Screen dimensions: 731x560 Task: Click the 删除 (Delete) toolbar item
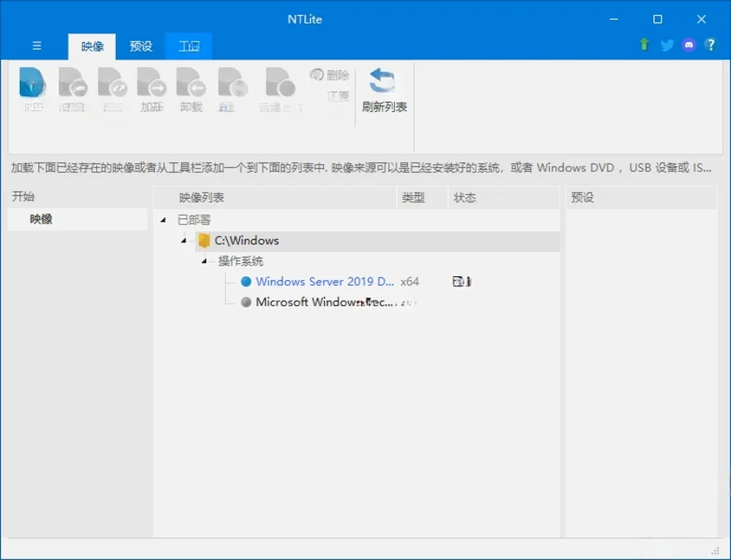pyautogui.click(x=330, y=75)
